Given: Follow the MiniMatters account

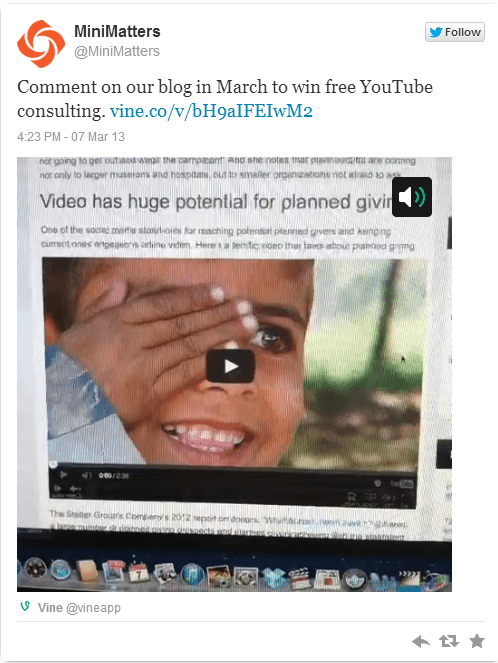Looking at the screenshot, I should pyautogui.click(x=455, y=32).
